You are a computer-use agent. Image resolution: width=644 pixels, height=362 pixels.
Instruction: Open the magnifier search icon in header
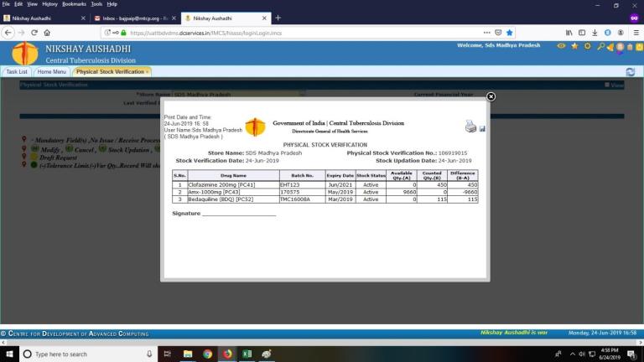[x=600, y=46]
